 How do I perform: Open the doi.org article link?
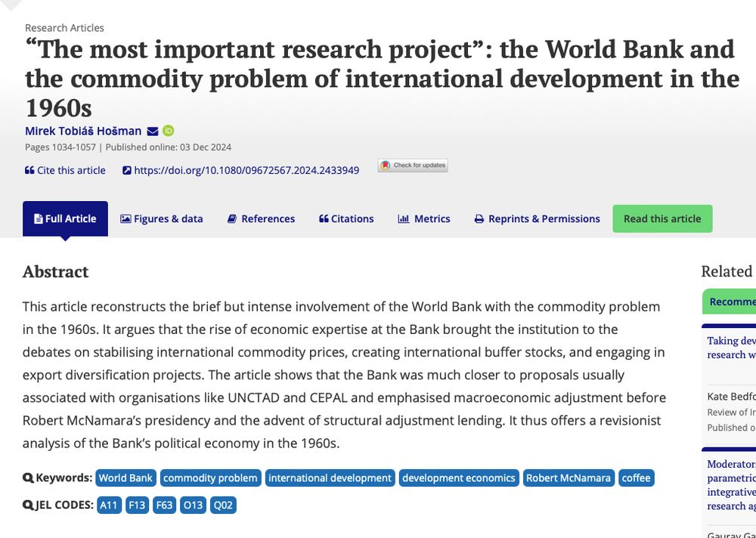click(246, 170)
